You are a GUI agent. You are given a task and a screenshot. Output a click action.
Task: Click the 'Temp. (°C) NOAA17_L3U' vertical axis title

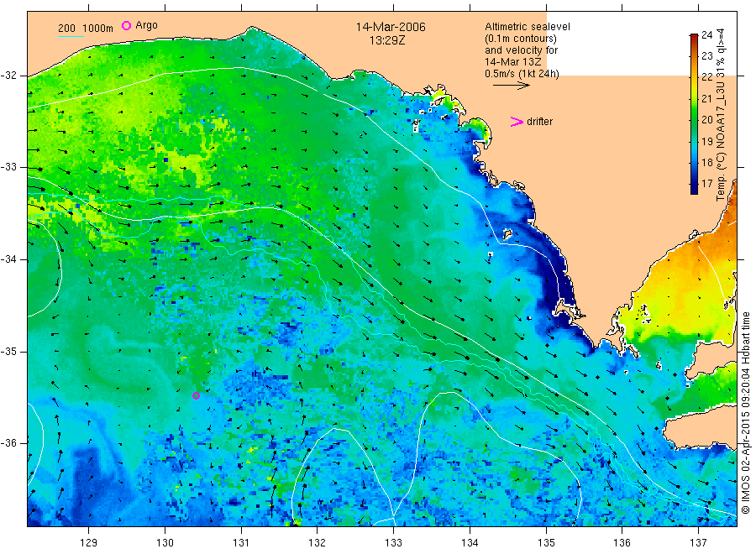[x=721, y=115]
